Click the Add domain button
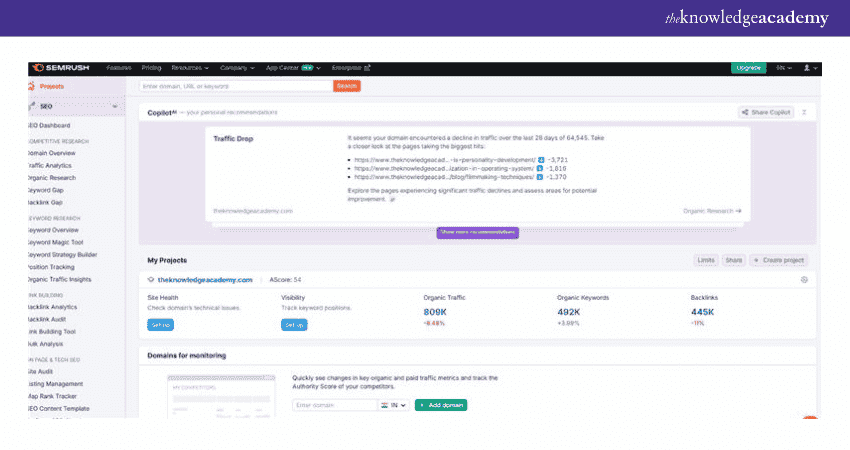The image size is (850, 450). click(x=440, y=405)
